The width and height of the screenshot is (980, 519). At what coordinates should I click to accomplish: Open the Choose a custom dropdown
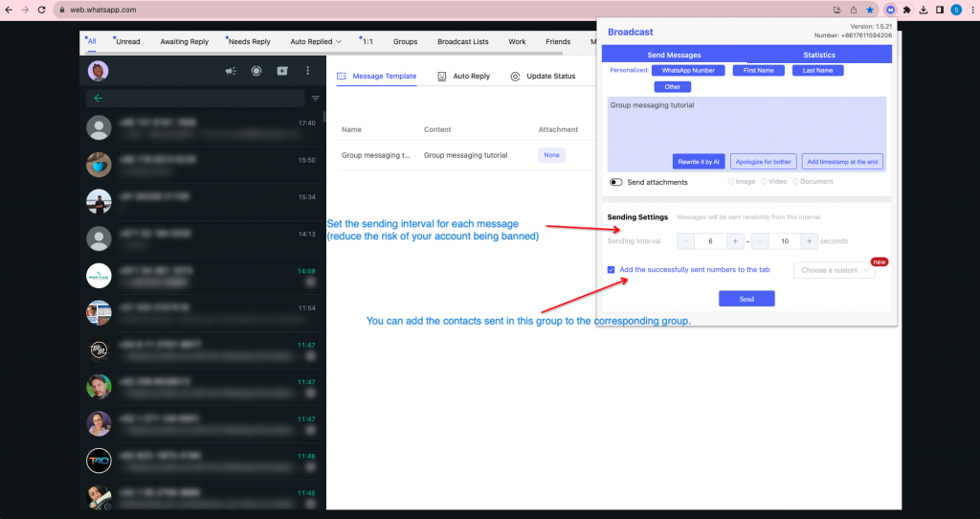tap(835, 271)
